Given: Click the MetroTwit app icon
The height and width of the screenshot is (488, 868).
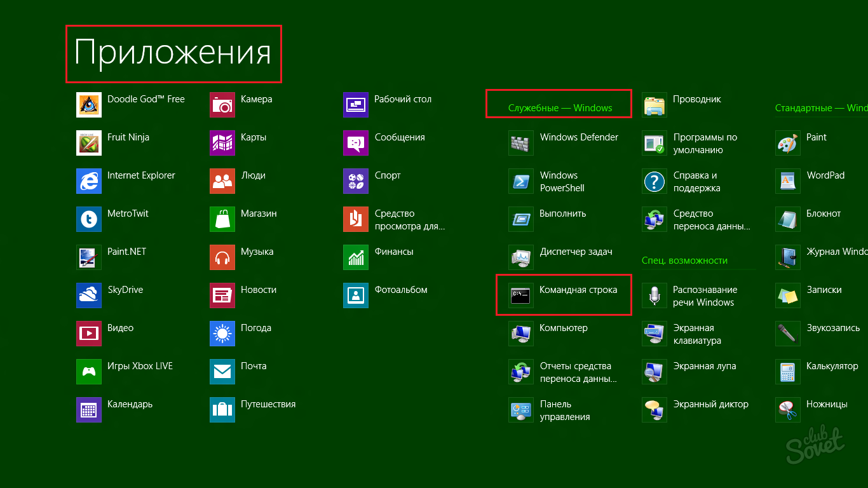Looking at the screenshot, I should point(89,219).
